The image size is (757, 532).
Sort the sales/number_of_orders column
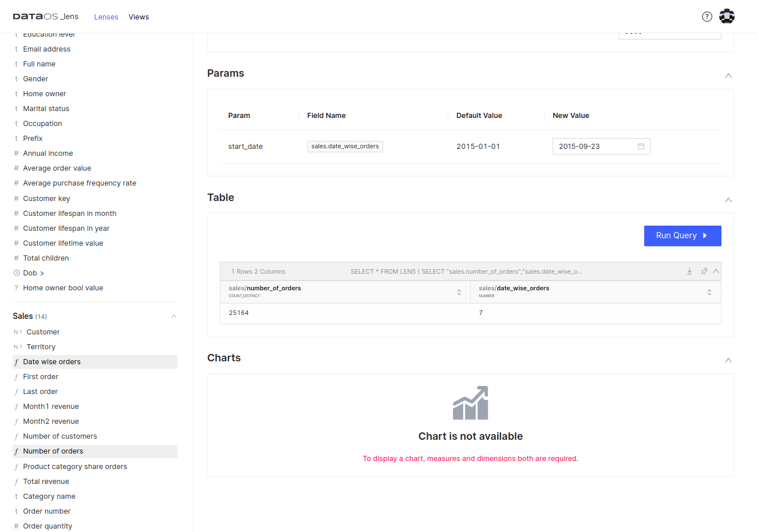click(x=459, y=292)
